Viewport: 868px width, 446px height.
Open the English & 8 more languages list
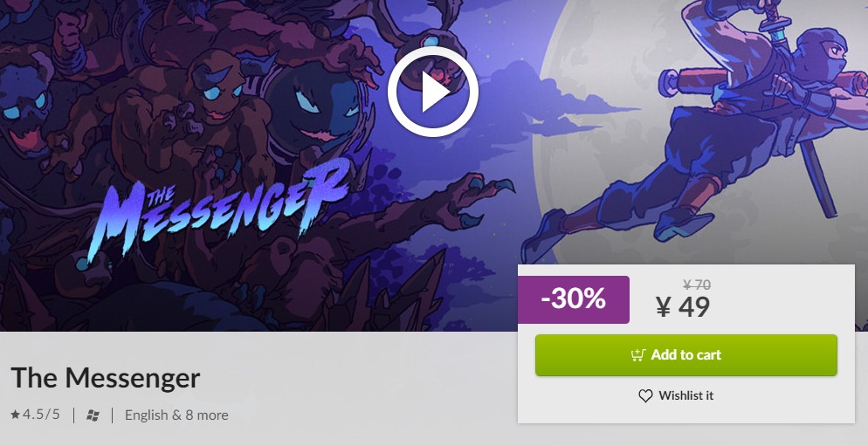point(176,415)
